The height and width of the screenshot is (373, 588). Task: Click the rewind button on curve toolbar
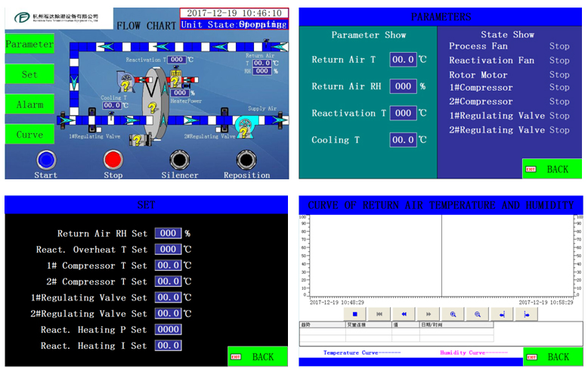coord(404,313)
